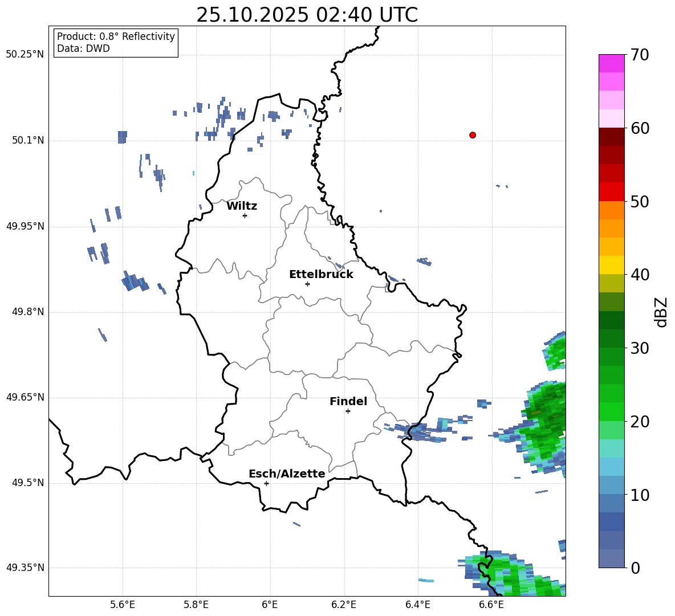This screenshot has width=675, height=616.
Task: Click the 6.4°E longitude label
Action: (x=417, y=605)
